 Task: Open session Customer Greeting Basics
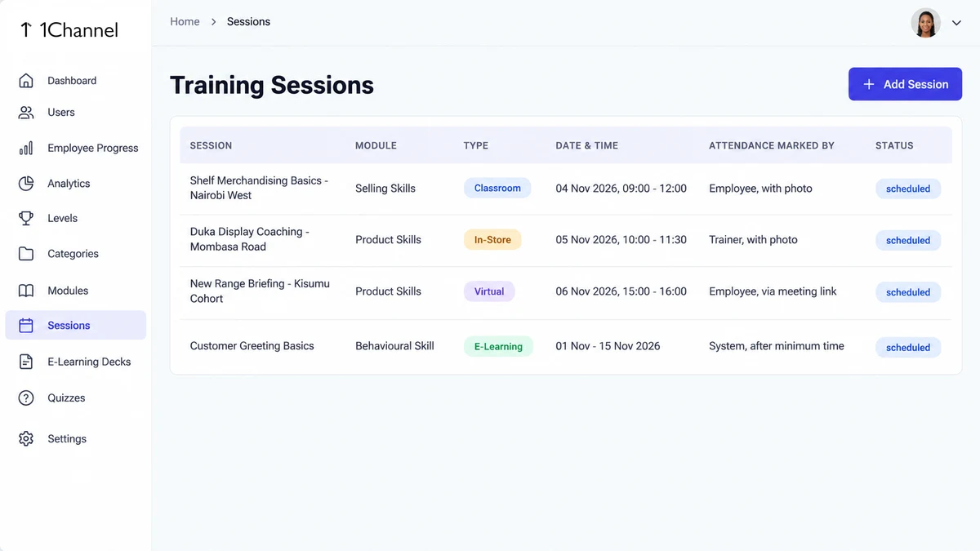(x=252, y=346)
